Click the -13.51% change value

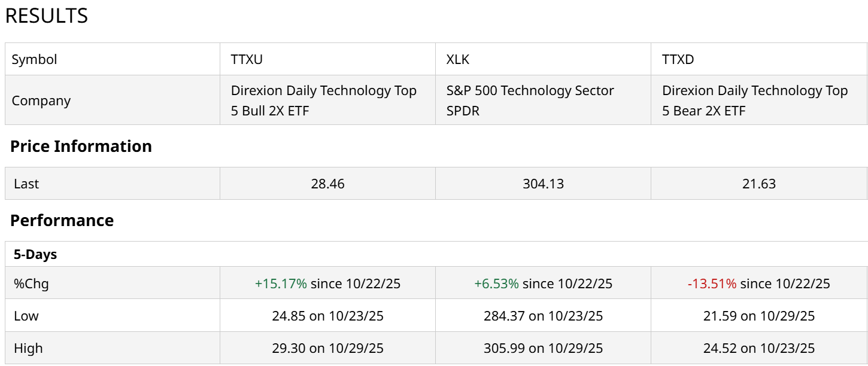point(712,283)
